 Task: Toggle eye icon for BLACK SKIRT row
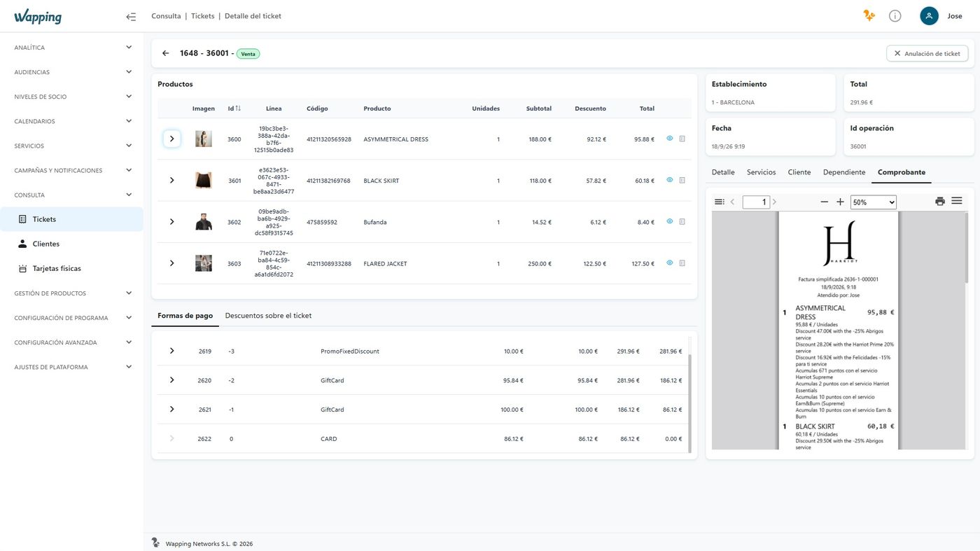click(x=670, y=180)
